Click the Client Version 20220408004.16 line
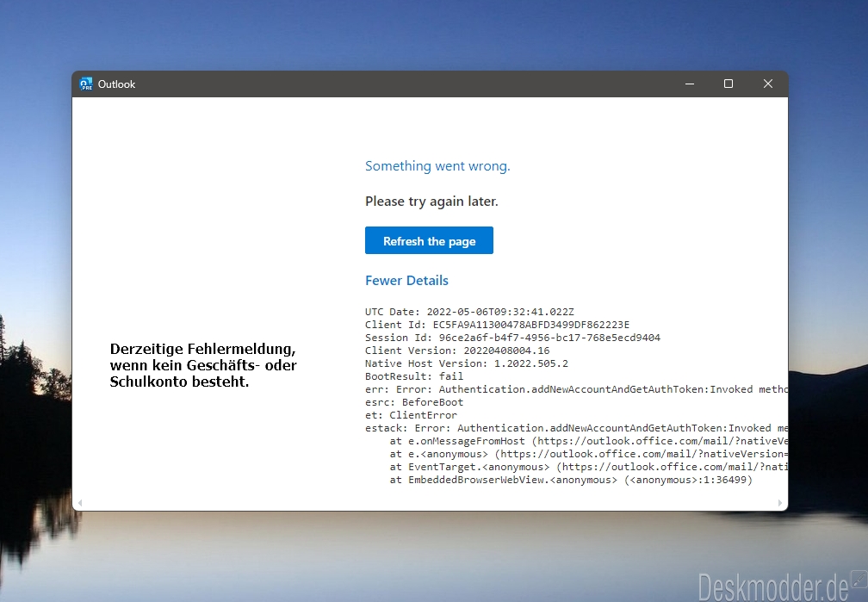 (457, 351)
